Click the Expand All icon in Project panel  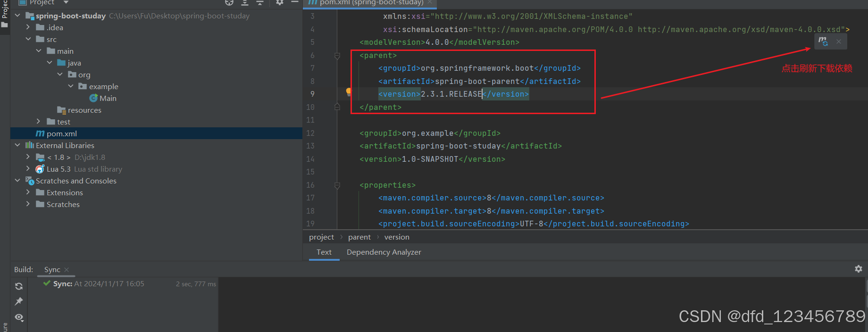(x=245, y=2)
